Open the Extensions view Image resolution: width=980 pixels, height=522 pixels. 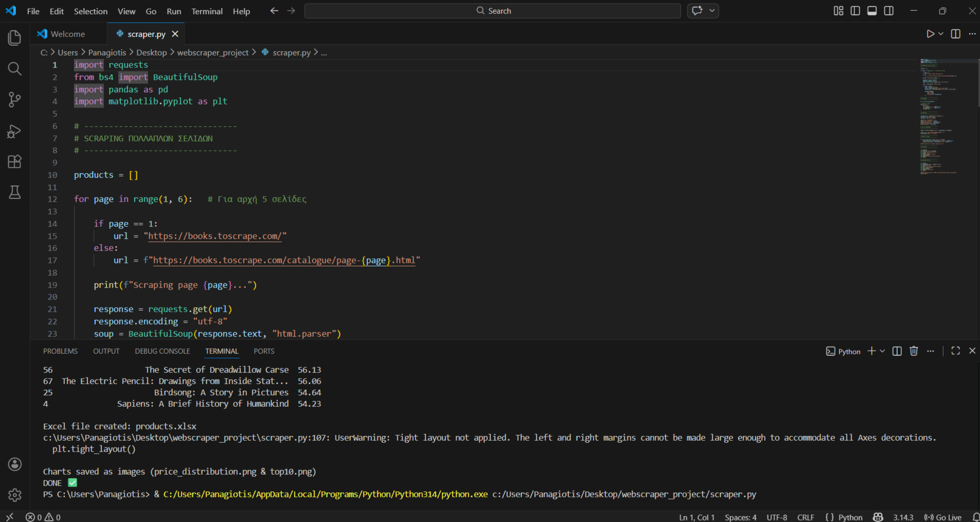coord(15,161)
